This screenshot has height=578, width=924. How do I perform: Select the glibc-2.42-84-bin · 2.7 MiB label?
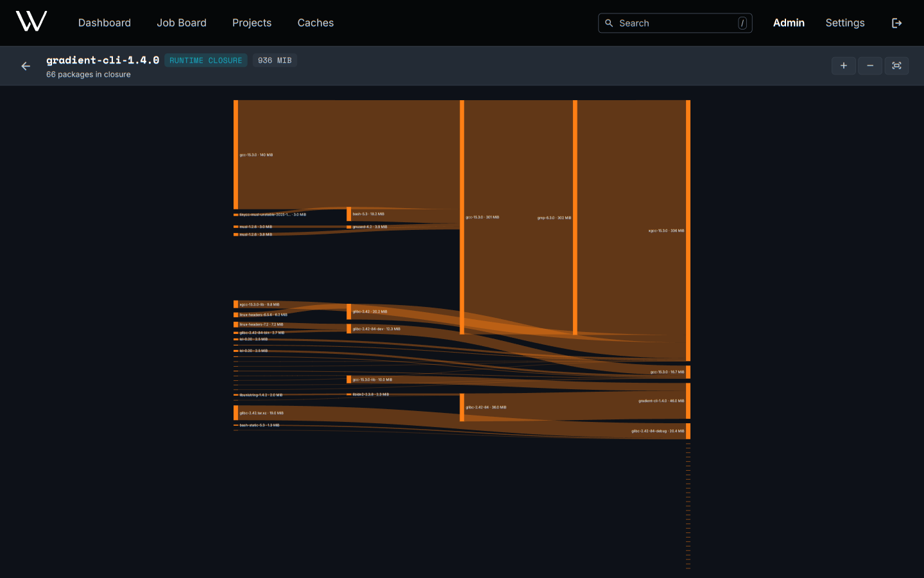tap(262, 333)
